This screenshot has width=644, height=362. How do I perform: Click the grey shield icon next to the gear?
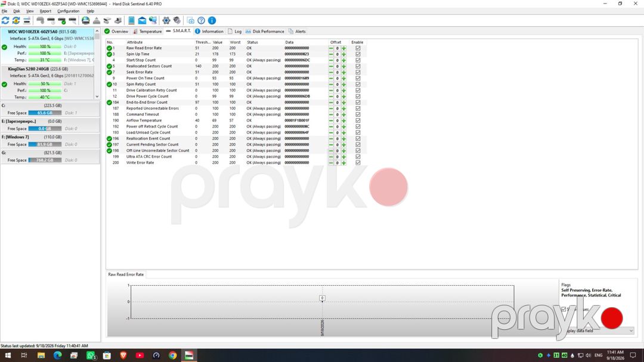[x=177, y=20]
